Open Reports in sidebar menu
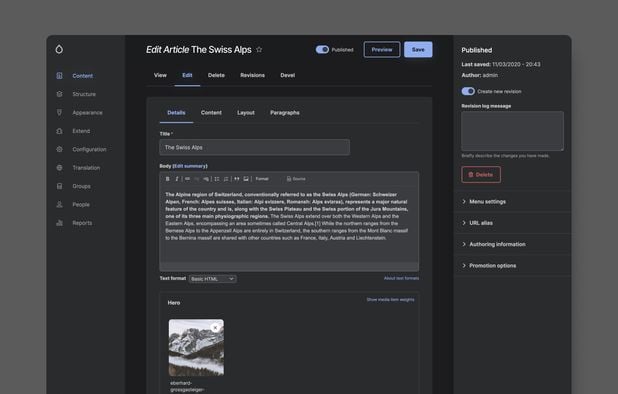This screenshot has width=618, height=394. click(82, 223)
